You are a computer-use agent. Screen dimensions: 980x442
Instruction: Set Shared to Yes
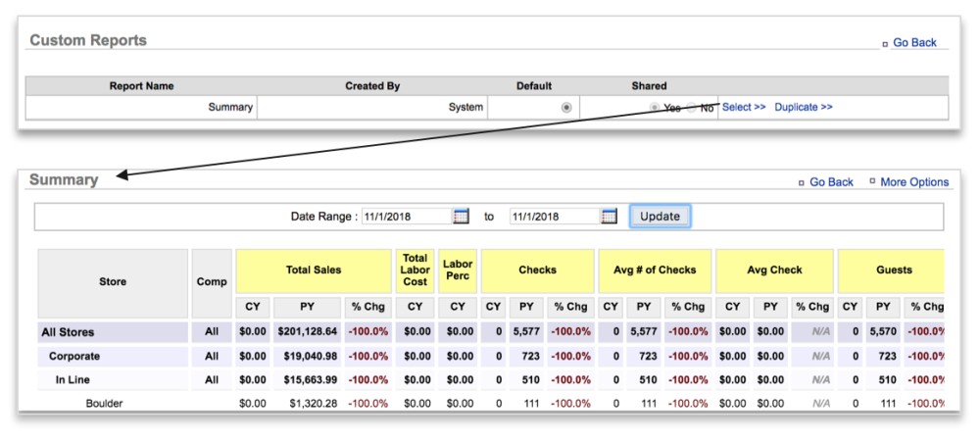point(655,108)
